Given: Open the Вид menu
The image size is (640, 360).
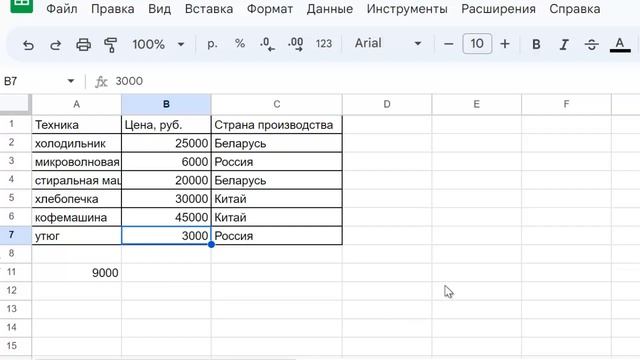Looking at the screenshot, I should tap(159, 9).
